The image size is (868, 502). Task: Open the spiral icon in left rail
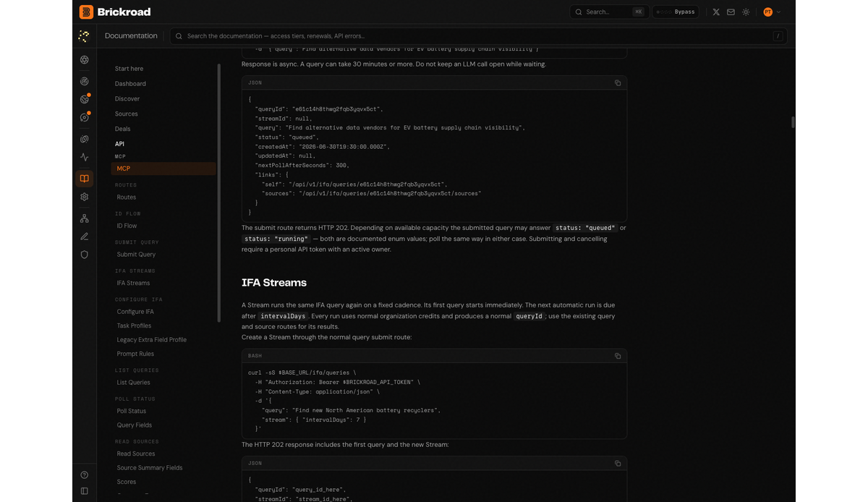(x=85, y=139)
